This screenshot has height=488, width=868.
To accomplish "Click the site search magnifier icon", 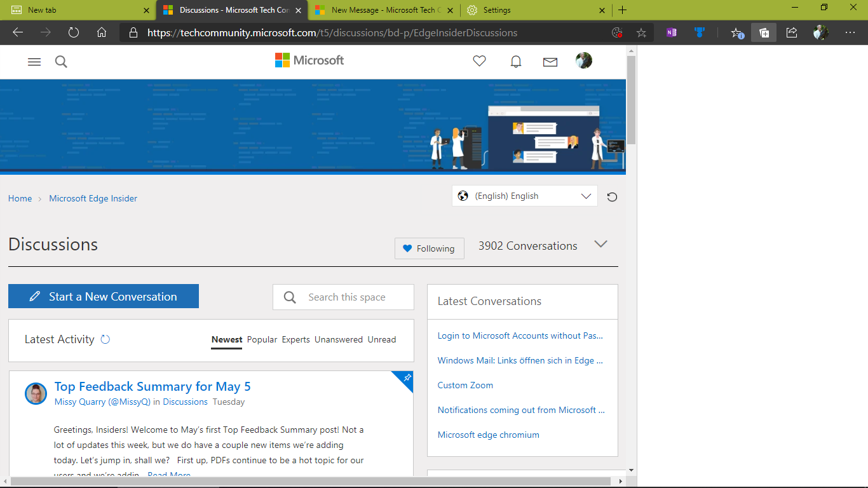I will pyautogui.click(x=61, y=62).
